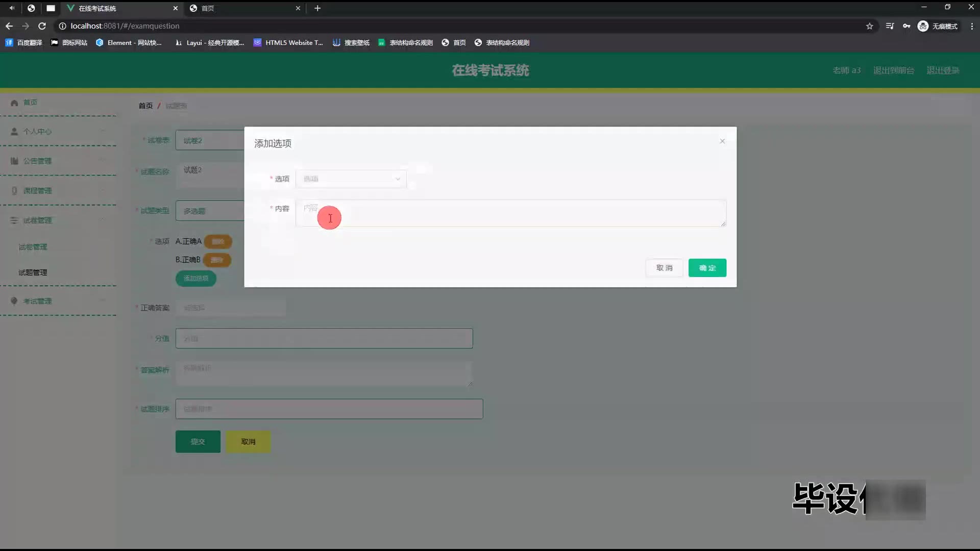The width and height of the screenshot is (980, 551).
Task: Open the 选项 dropdown in dialog
Action: (x=351, y=179)
